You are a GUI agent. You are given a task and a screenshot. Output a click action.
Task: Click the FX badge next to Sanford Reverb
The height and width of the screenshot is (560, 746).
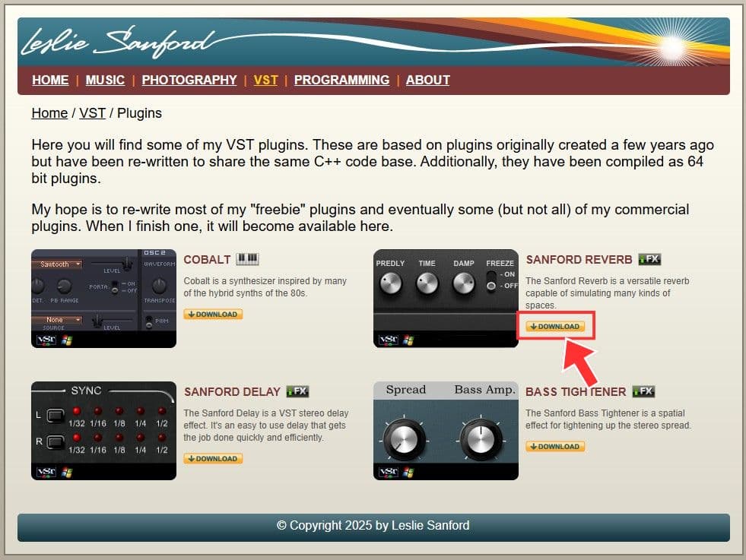[x=649, y=259]
